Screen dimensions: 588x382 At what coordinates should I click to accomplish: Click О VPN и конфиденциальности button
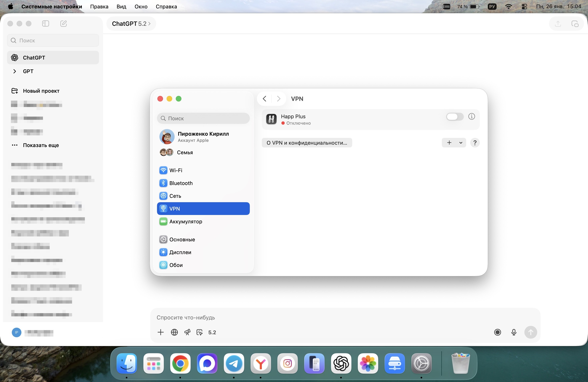307,143
